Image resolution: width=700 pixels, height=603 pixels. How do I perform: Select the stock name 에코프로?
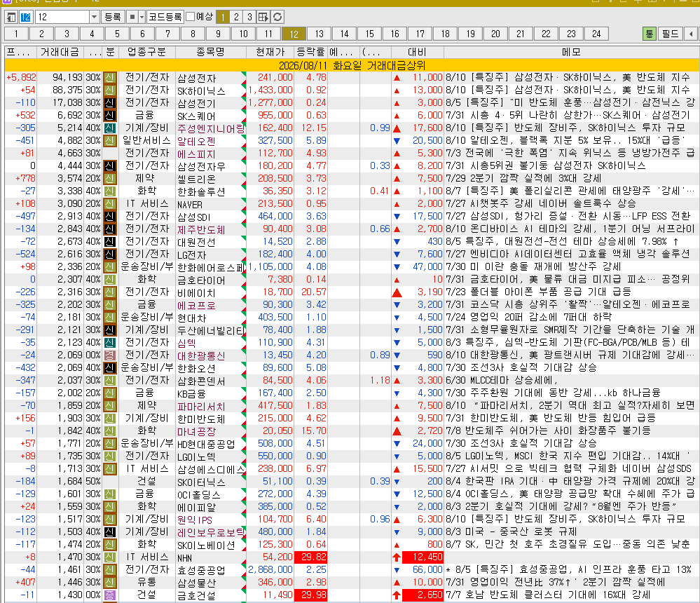[x=196, y=306]
